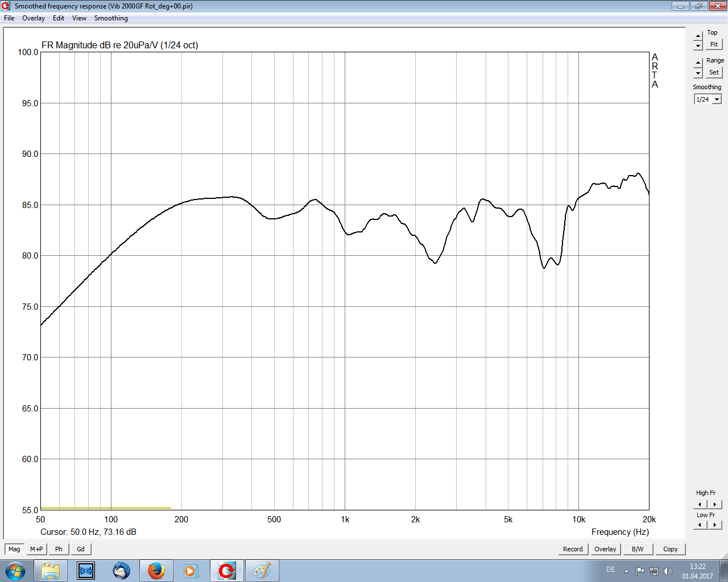Expand the 1/24 Smoothing dropdown
The height and width of the screenshot is (582, 728).
pyautogui.click(x=717, y=99)
